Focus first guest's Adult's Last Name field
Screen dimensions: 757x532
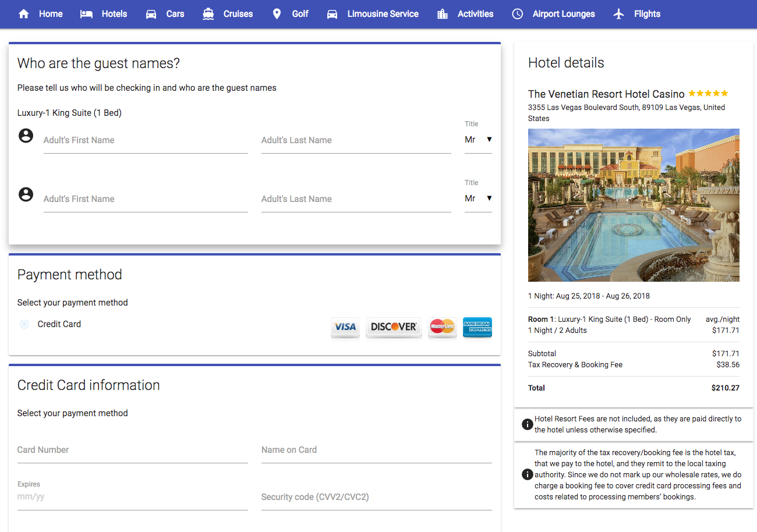(356, 140)
